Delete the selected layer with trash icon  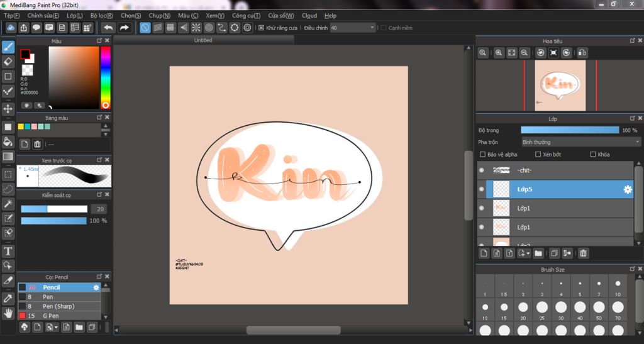pyautogui.click(x=583, y=253)
